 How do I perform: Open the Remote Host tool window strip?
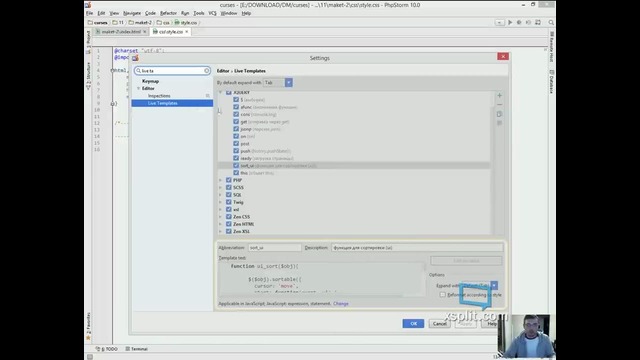(551, 47)
